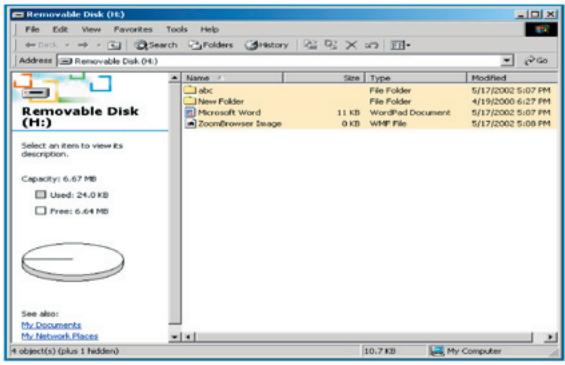
Task: Click the left pane scroll down arrow
Action: [x=174, y=337]
